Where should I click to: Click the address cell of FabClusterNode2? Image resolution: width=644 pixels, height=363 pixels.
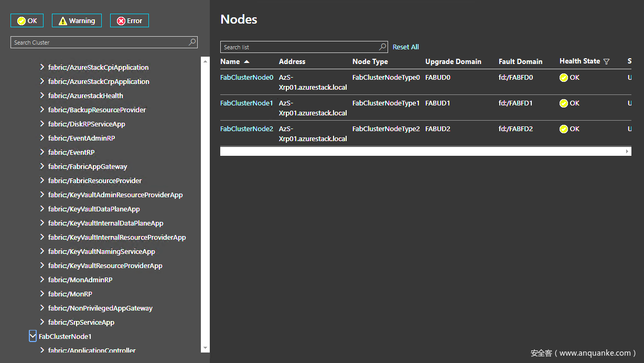[x=313, y=134]
